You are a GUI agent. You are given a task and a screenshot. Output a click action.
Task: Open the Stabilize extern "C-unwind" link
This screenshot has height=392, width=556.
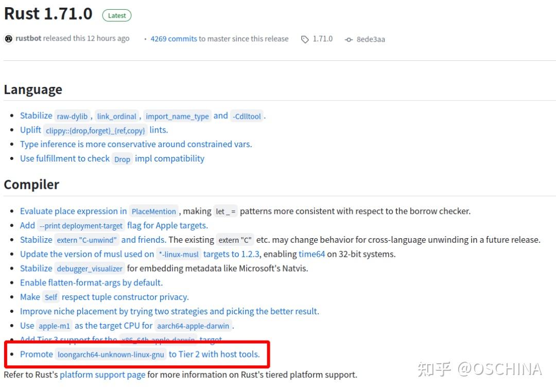[93, 240]
